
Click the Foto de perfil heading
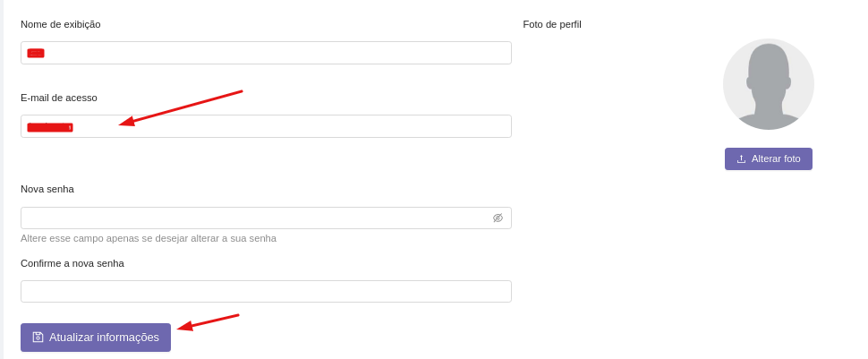pos(552,24)
